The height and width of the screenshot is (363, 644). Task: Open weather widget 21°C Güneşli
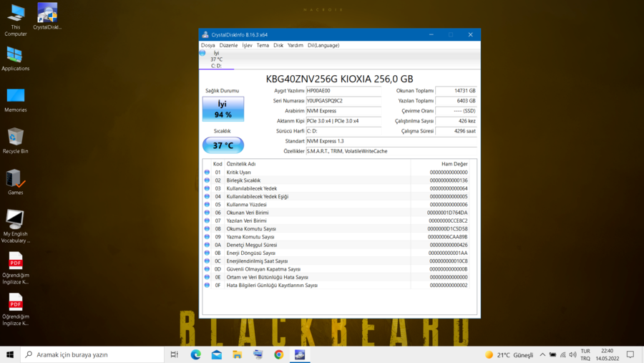509,354
